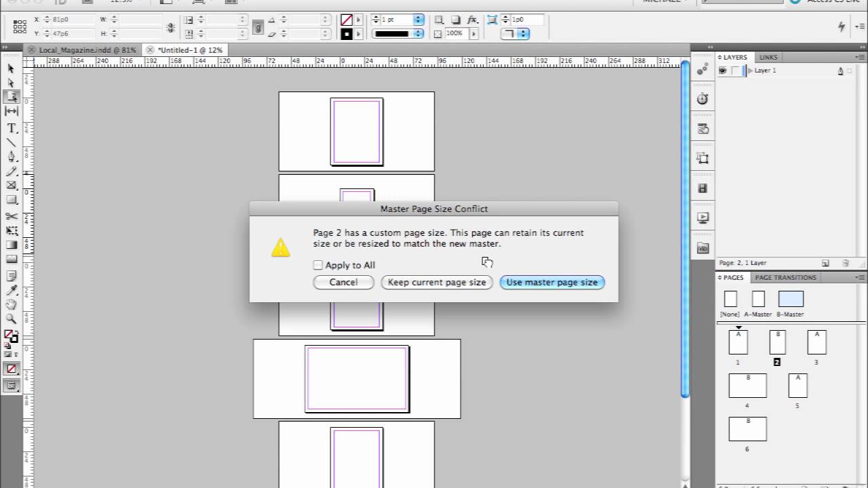Click the warning triangle icon in dialog

[281, 247]
